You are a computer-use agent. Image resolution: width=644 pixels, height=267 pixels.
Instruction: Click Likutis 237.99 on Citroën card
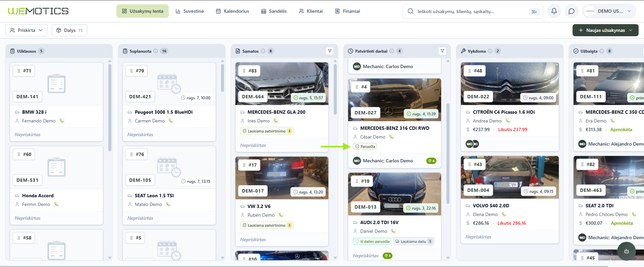[513, 129]
